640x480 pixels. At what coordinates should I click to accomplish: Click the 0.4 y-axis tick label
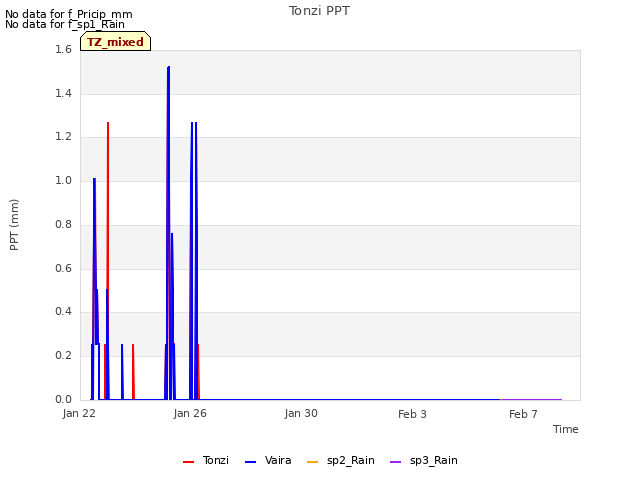coord(63,311)
